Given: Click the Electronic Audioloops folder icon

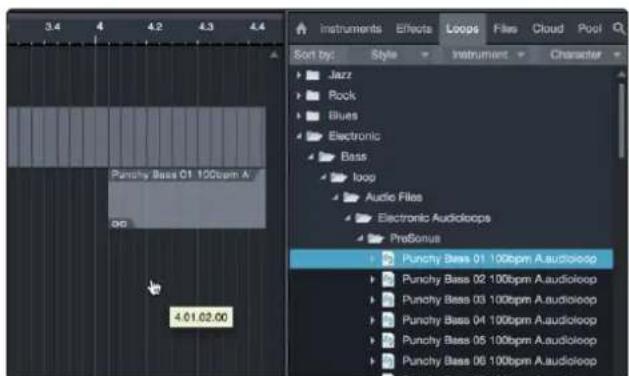Looking at the screenshot, I should pos(363,218).
